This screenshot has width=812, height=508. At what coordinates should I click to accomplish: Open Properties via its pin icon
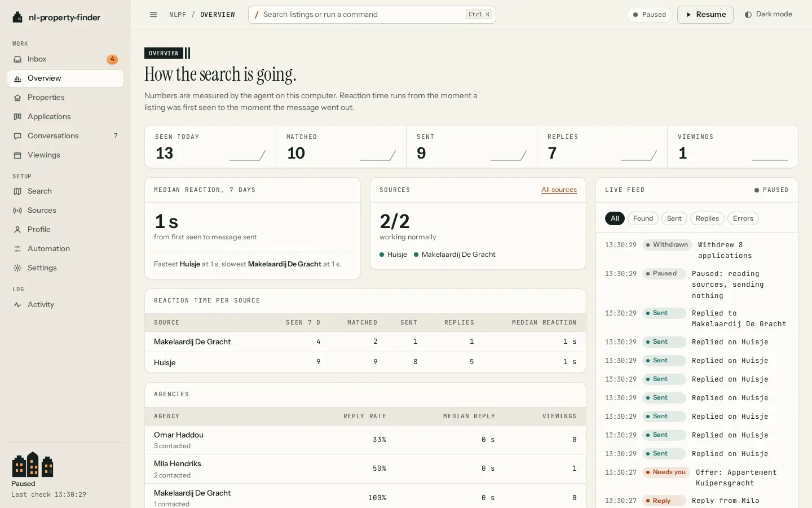click(x=17, y=98)
